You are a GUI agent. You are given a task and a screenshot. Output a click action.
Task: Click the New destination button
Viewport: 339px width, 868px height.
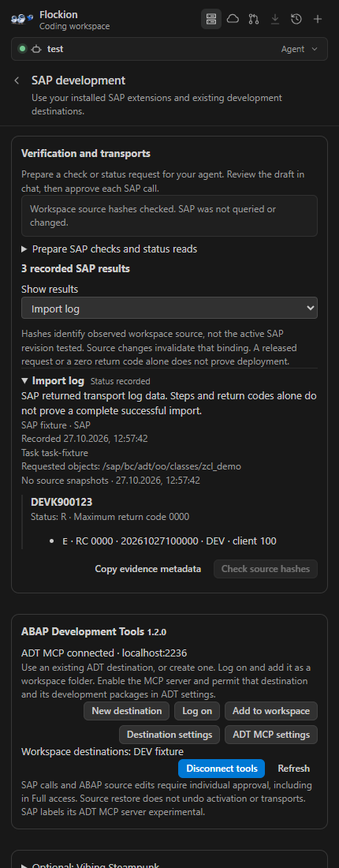pyautogui.click(x=127, y=711)
